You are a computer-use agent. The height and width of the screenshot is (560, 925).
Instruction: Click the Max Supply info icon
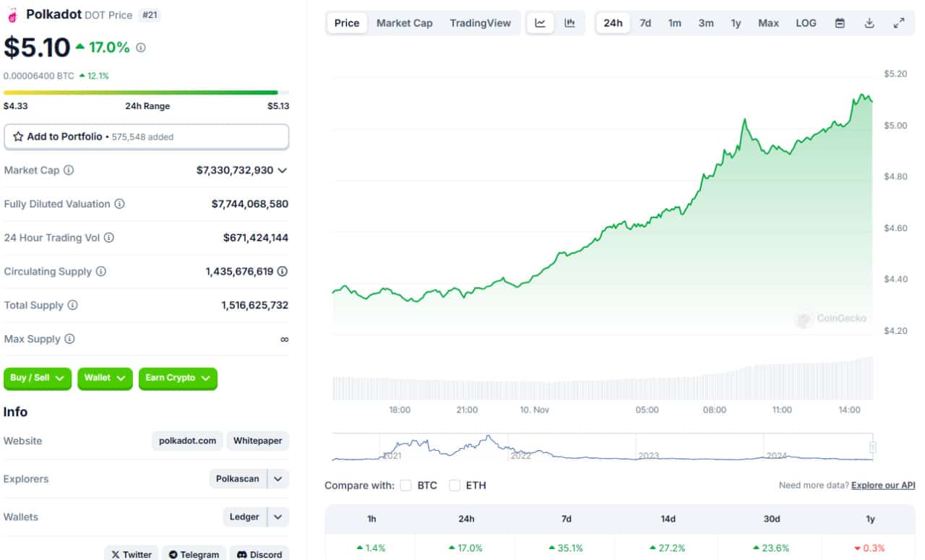[x=69, y=339]
